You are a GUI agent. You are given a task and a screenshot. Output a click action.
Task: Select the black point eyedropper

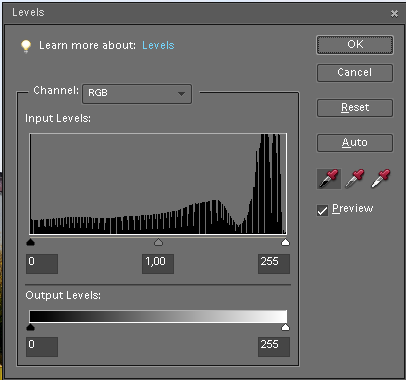coord(329,179)
